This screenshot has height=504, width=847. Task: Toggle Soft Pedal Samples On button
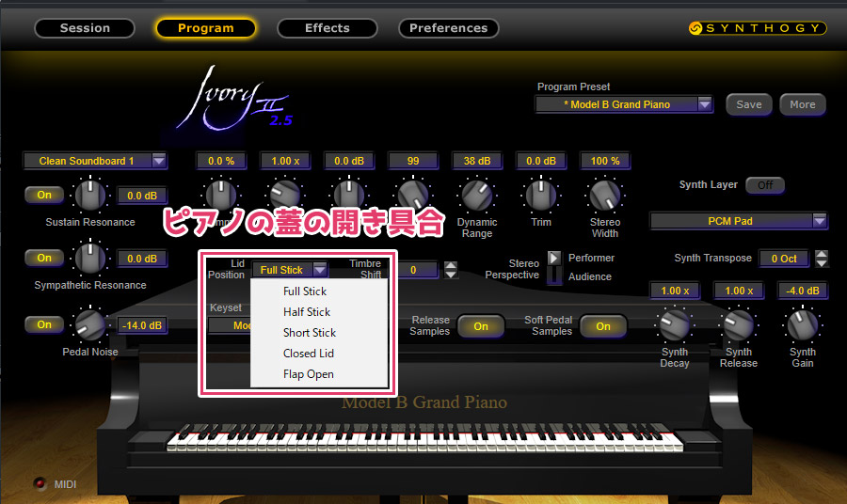[x=603, y=326]
